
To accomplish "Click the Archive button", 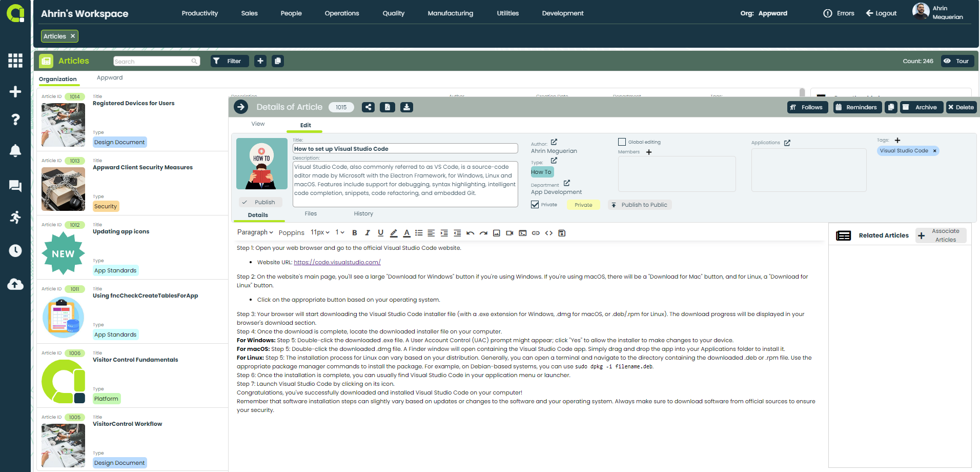I will point(922,107).
